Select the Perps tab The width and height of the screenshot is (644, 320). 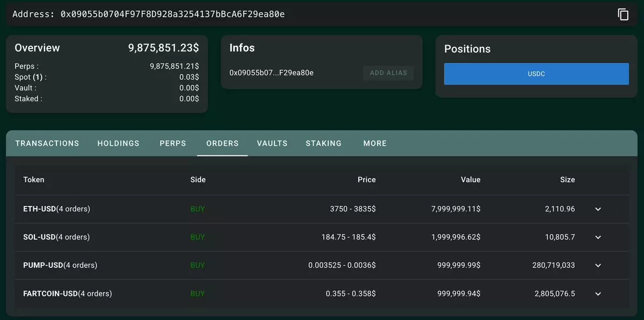pyautogui.click(x=173, y=144)
